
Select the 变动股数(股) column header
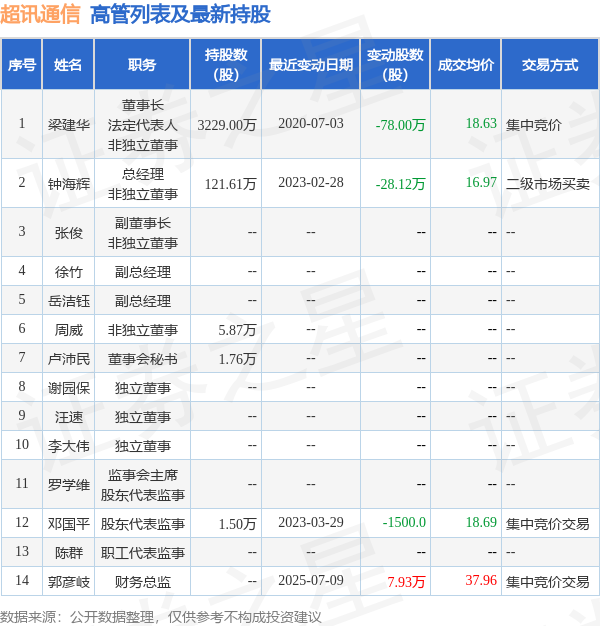point(395,64)
